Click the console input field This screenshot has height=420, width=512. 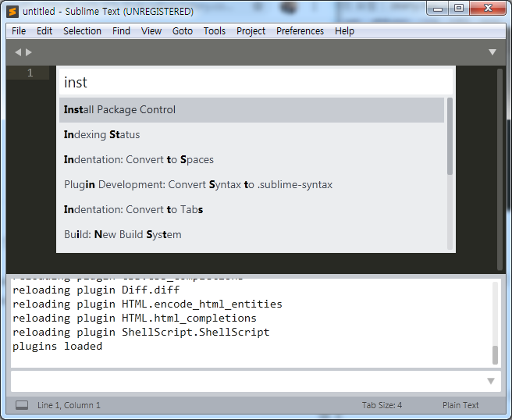pos(256,381)
